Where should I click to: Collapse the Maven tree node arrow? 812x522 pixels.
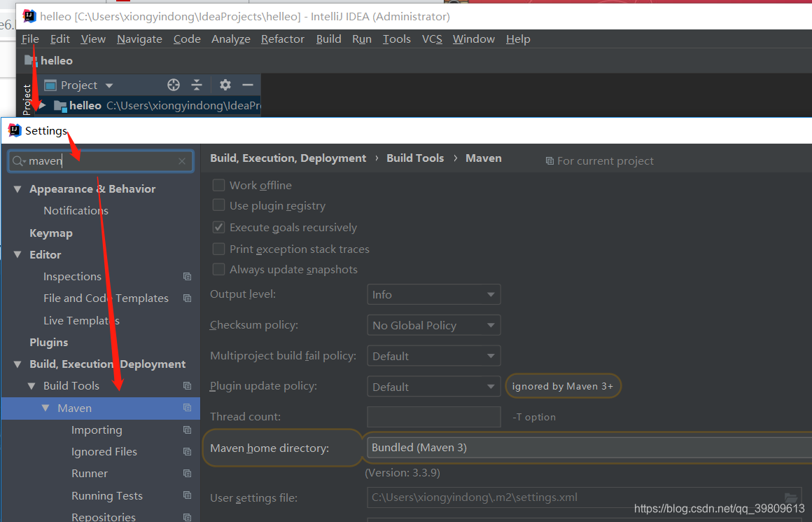(x=45, y=408)
